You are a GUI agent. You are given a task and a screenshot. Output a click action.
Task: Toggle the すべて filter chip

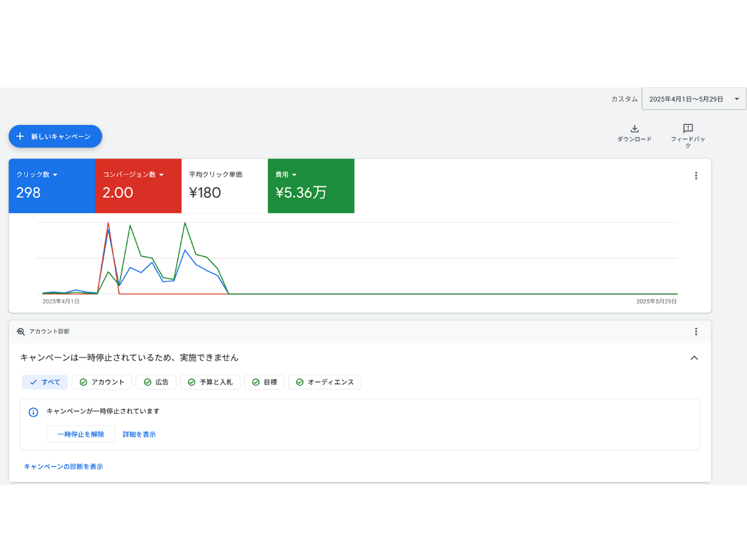coord(45,382)
